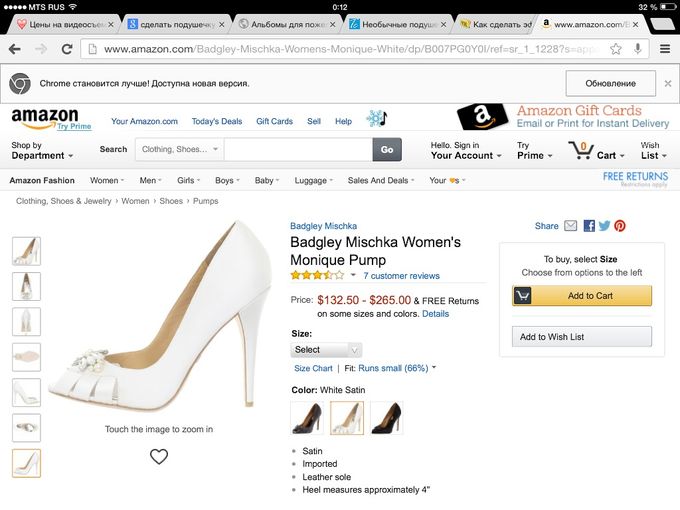Click the Обновление update button
The image size is (680, 510).
pos(611,83)
